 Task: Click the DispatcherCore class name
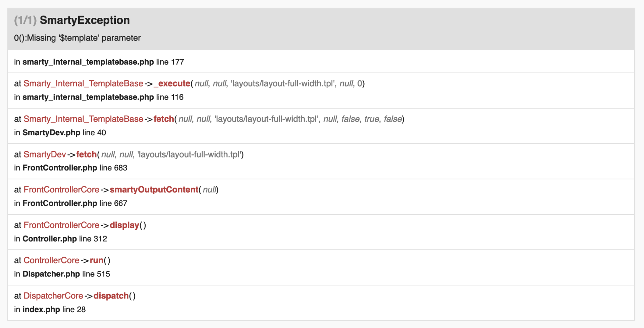[x=53, y=296]
